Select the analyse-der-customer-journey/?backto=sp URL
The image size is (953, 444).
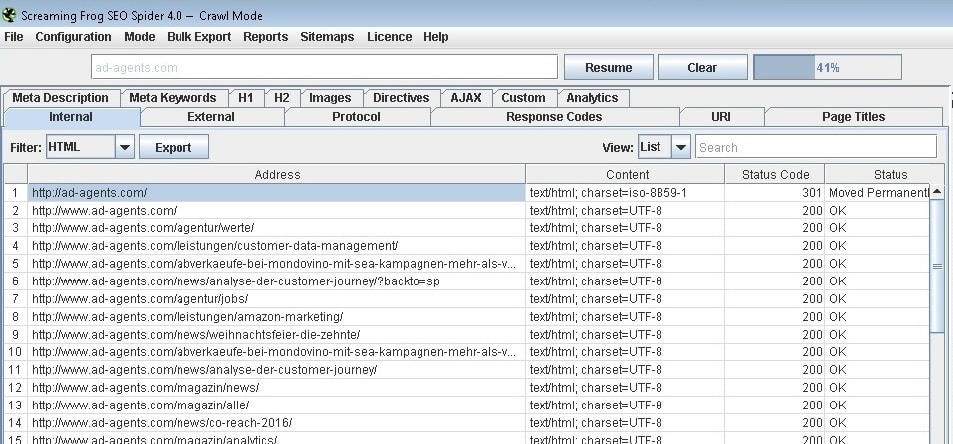click(x=277, y=282)
